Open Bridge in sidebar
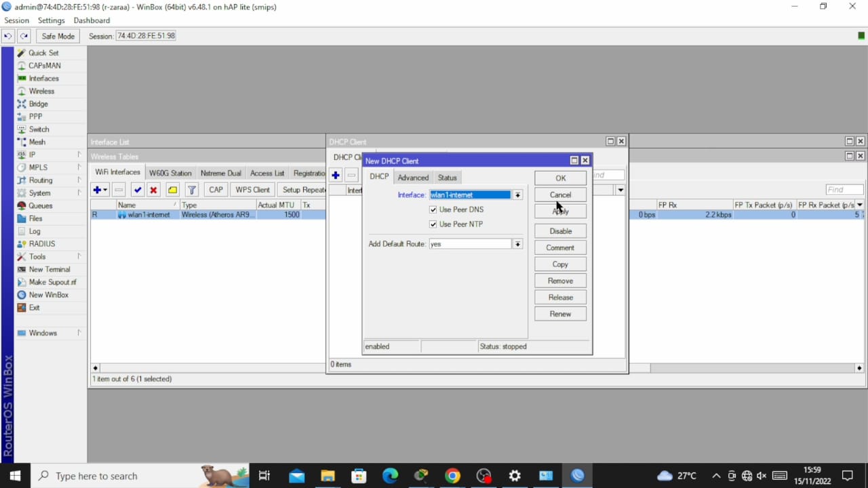The image size is (868, 488). tap(38, 104)
